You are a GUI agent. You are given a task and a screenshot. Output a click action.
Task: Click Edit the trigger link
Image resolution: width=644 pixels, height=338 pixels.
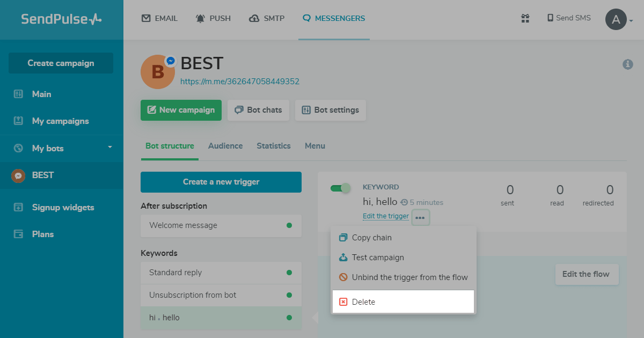click(386, 216)
